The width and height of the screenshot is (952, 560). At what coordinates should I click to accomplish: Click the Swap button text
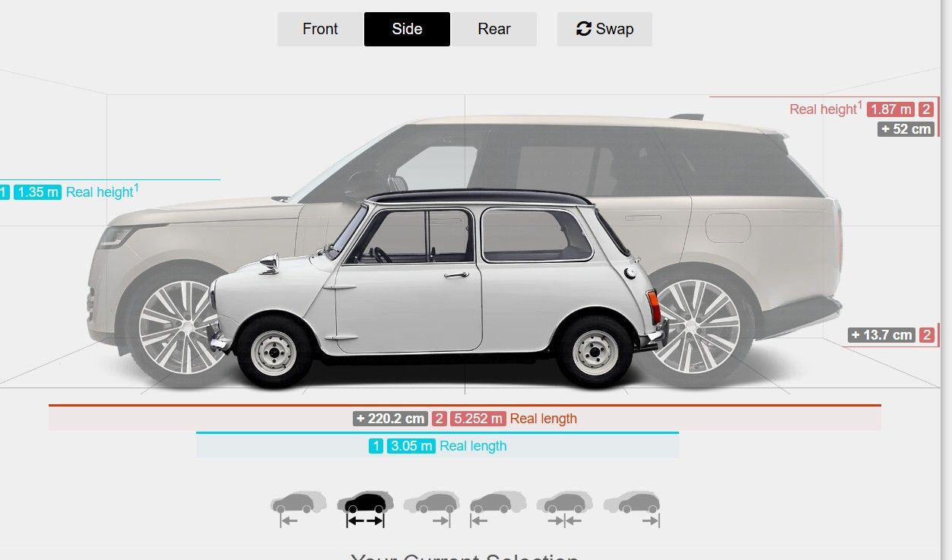(x=614, y=29)
